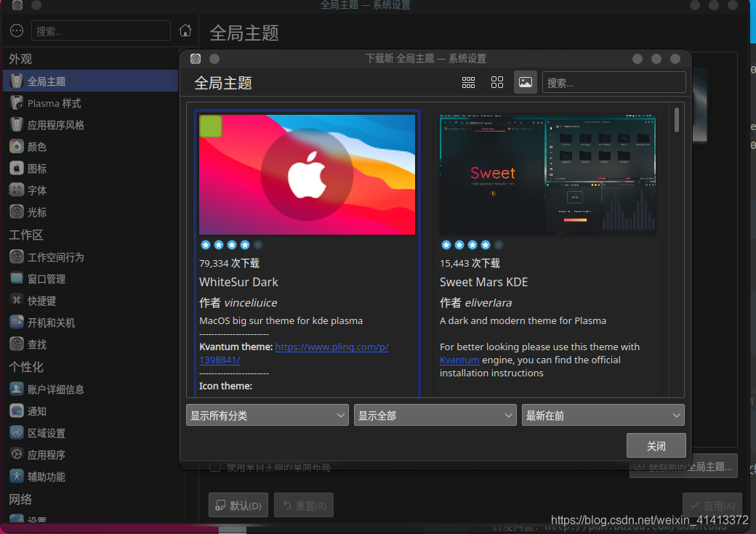The height and width of the screenshot is (534, 756).
Task: Click the WhiteSur Dark star rating
Action: click(231, 245)
